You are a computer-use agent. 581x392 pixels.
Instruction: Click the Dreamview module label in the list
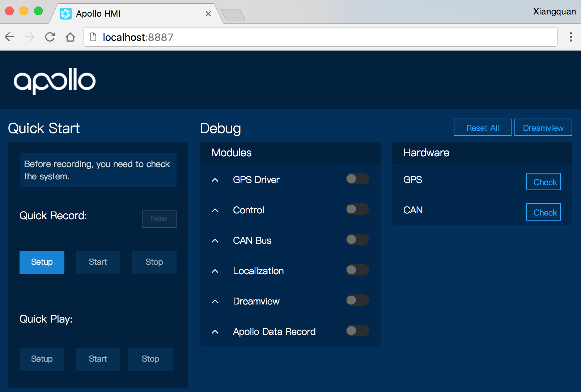click(x=256, y=301)
